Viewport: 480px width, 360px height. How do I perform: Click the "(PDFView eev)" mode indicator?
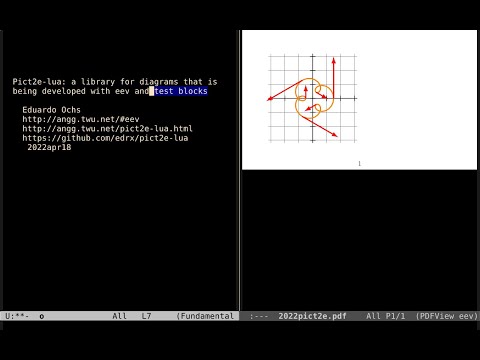coord(447,316)
